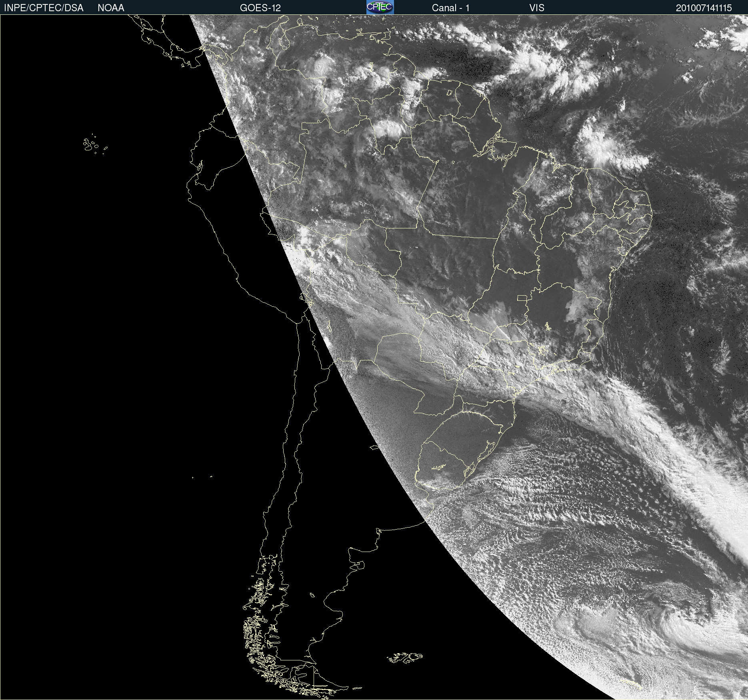Click the CPTEC logo in header
748x700 pixels.
tap(380, 7)
